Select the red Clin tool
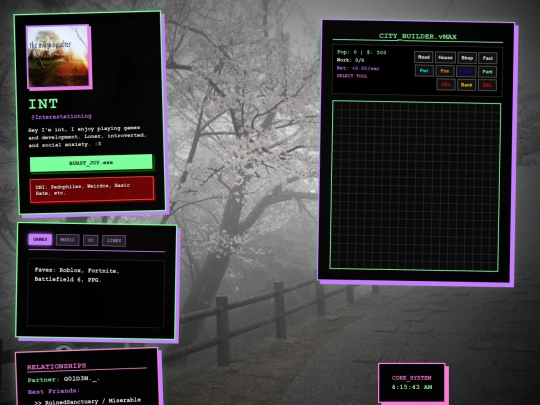Screen dimensions: 540x405 (x=446, y=84)
